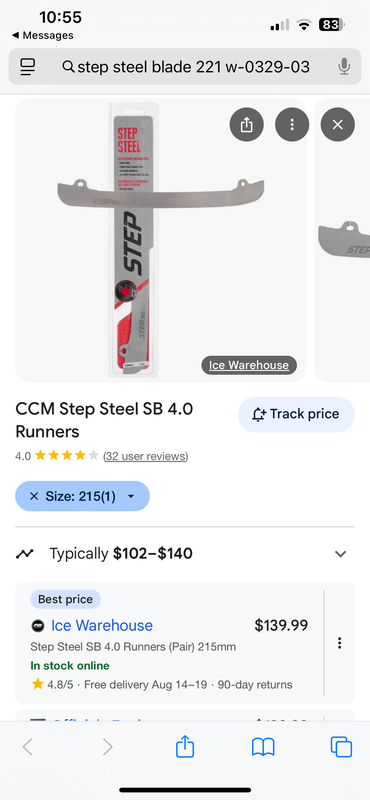Tap the search address bar text
This screenshot has height=800, width=370.
[193, 66]
